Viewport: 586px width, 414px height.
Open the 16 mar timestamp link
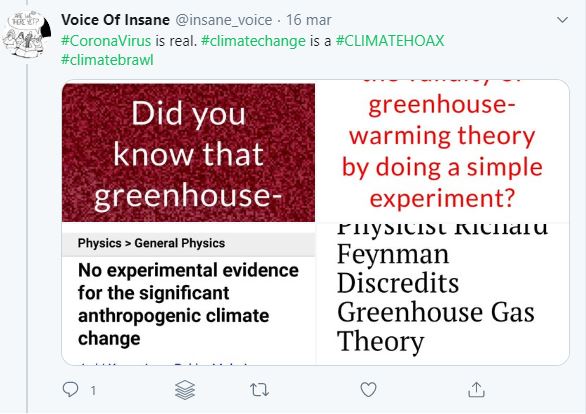309,20
